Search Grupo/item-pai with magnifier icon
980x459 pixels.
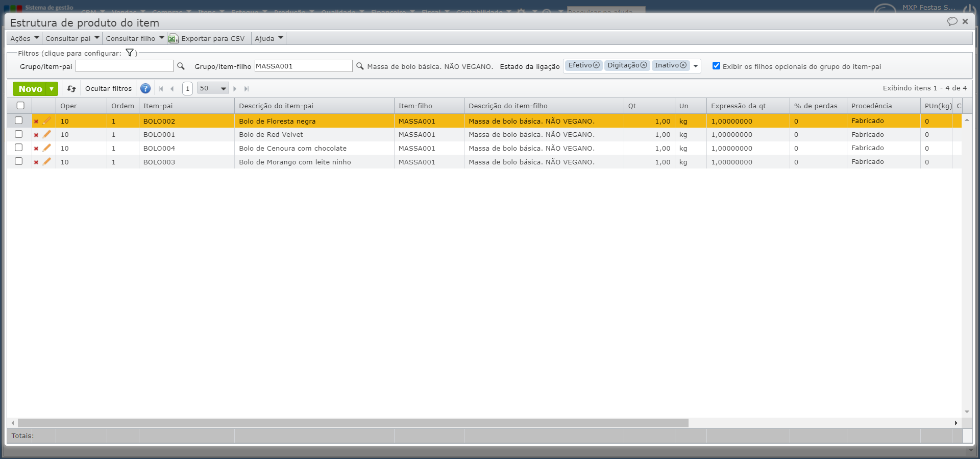[x=181, y=66]
